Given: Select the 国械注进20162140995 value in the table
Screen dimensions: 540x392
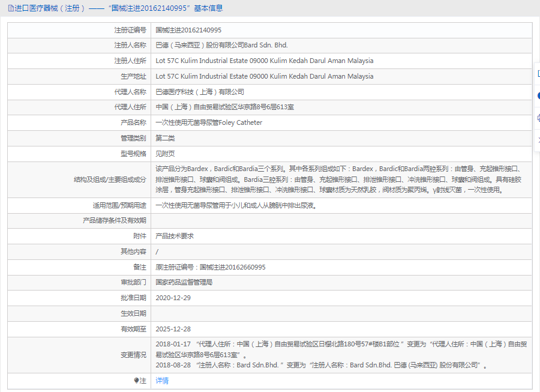Looking at the screenshot, I should pyautogui.click(x=188, y=30).
